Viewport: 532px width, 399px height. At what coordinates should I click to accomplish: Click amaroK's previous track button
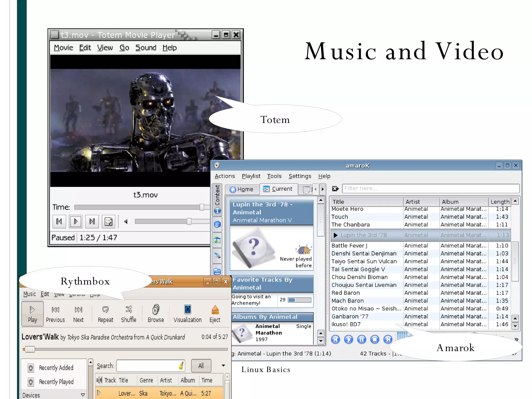(x=335, y=339)
